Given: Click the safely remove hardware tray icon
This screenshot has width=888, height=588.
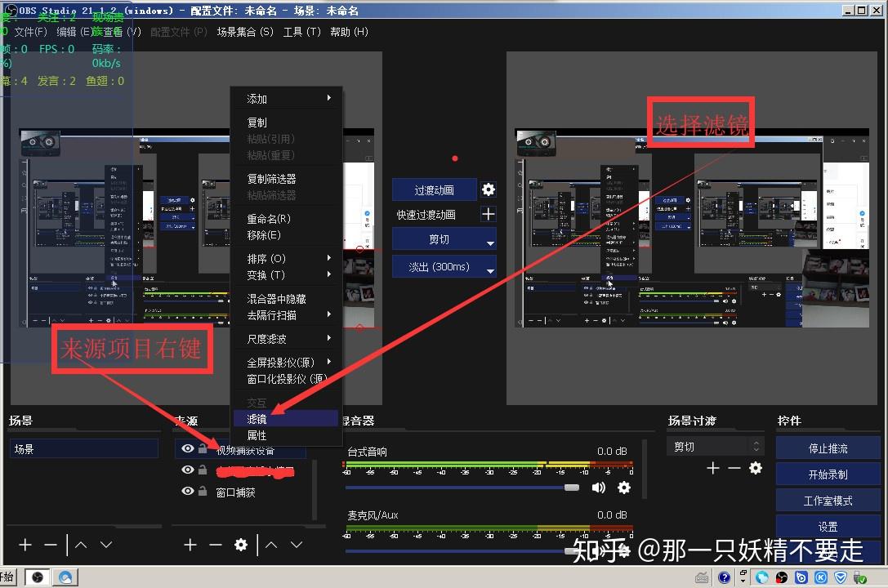Looking at the screenshot, I should [859, 578].
